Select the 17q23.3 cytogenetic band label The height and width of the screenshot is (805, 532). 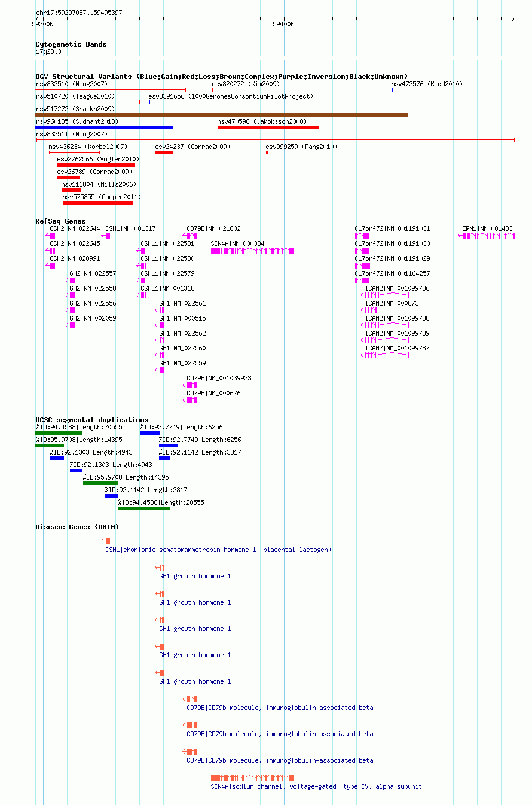pyautogui.click(x=48, y=52)
